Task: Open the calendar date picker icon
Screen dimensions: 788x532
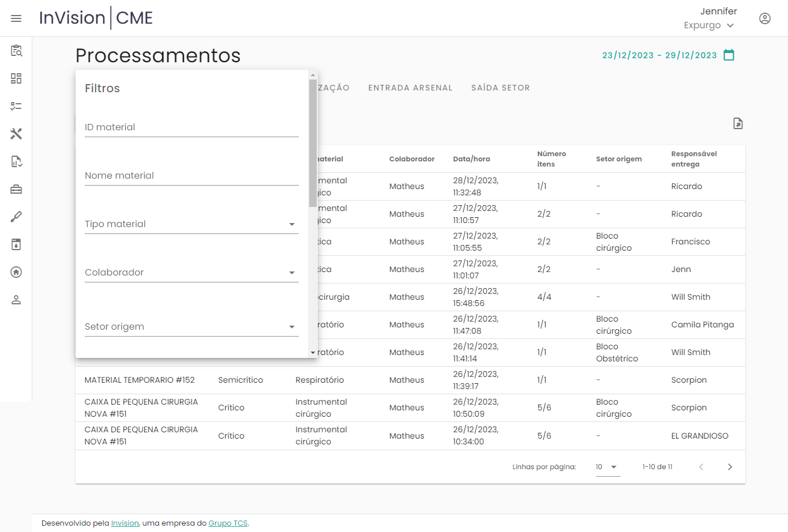Action: [x=729, y=55]
